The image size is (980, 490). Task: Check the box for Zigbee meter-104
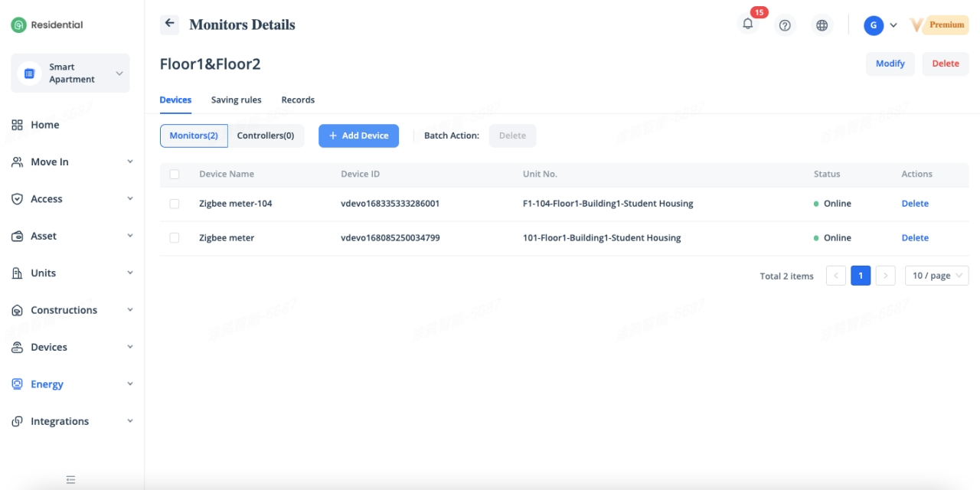(x=175, y=204)
